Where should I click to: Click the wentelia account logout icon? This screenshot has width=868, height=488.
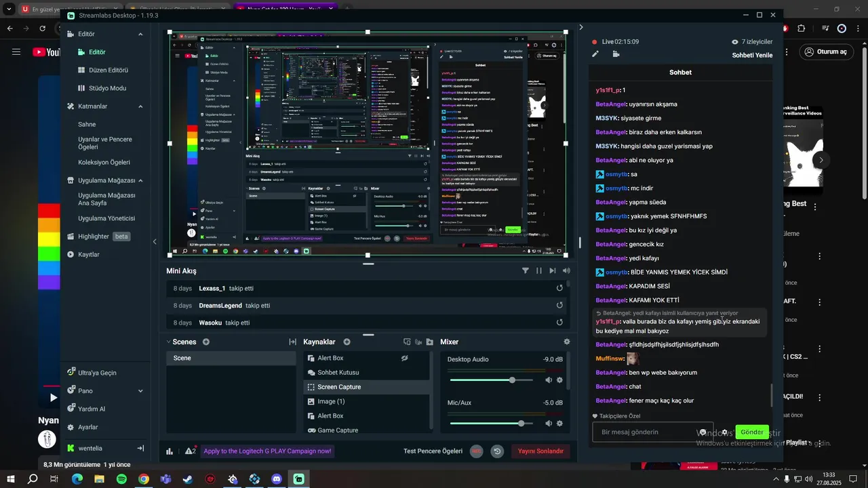(x=140, y=448)
